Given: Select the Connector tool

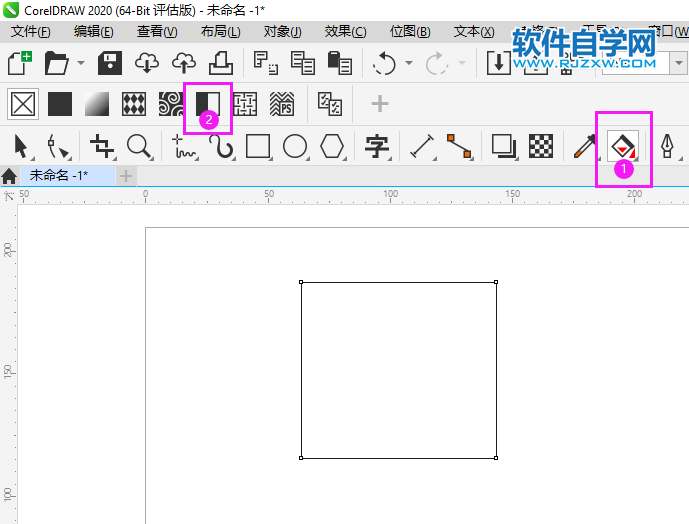Looking at the screenshot, I should coord(459,146).
